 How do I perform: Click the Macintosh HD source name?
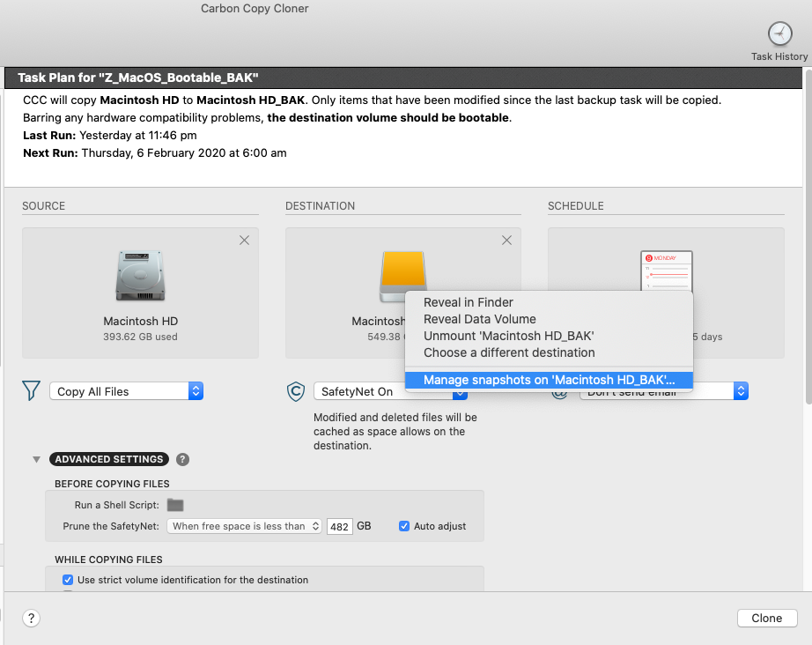pyautogui.click(x=140, y=322)
